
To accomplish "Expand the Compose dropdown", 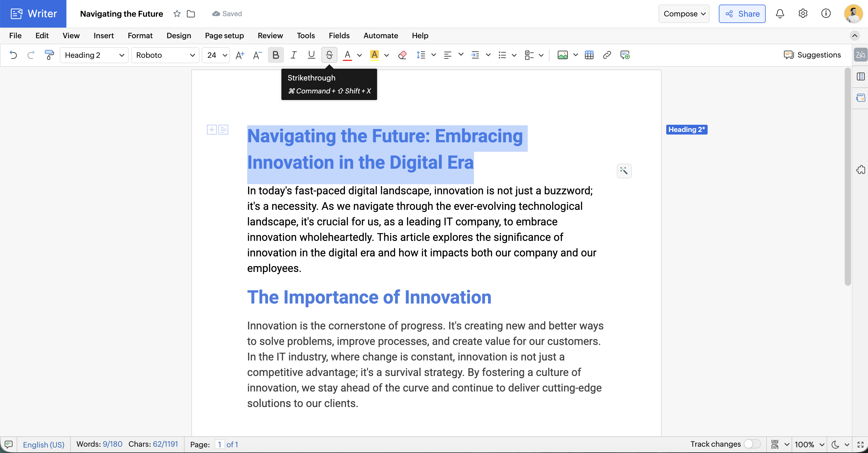I will pyautogui.click(x=684, y=14).
